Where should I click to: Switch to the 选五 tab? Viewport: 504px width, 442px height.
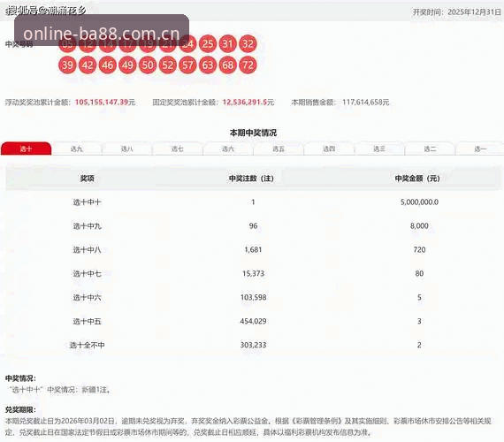click(279, 149)
